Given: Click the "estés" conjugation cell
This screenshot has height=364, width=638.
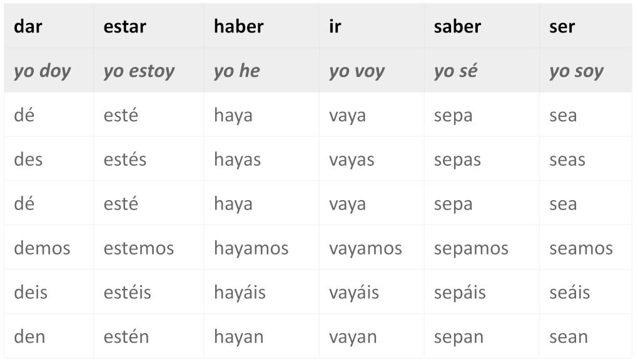Looking at the screenshot, I should [x=124, y=159].
